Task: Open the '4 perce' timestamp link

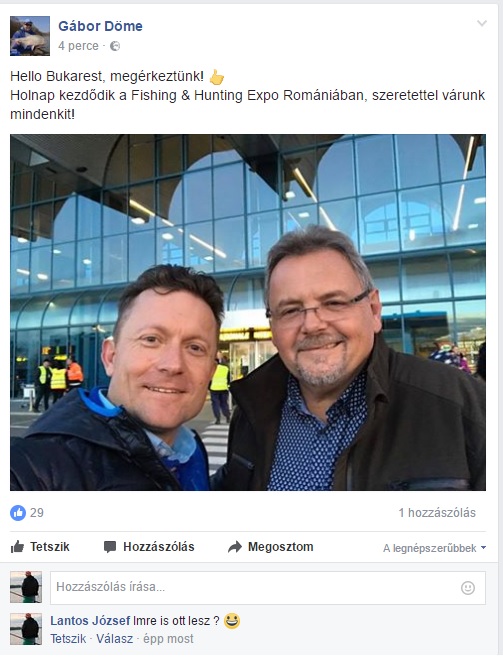Action: 79,46
